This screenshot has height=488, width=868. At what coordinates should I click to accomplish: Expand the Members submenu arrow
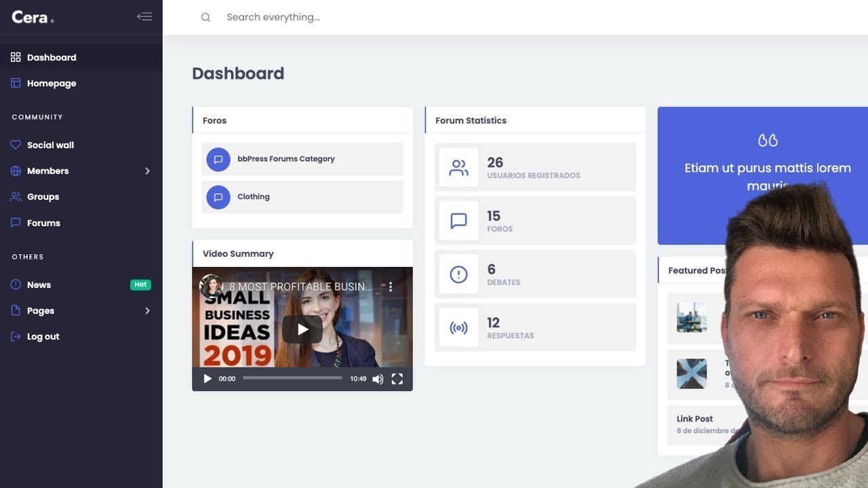tap(147, 171)
